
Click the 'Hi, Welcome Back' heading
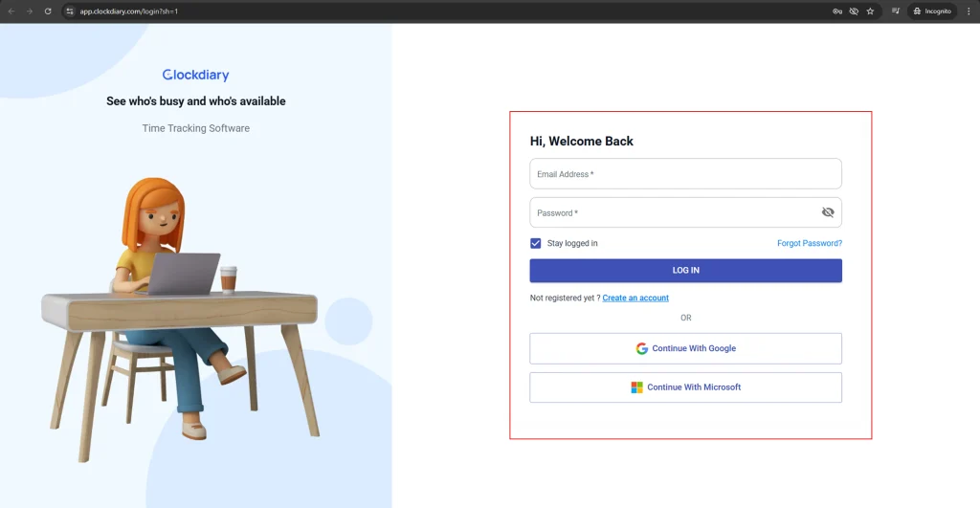(581, 142)
